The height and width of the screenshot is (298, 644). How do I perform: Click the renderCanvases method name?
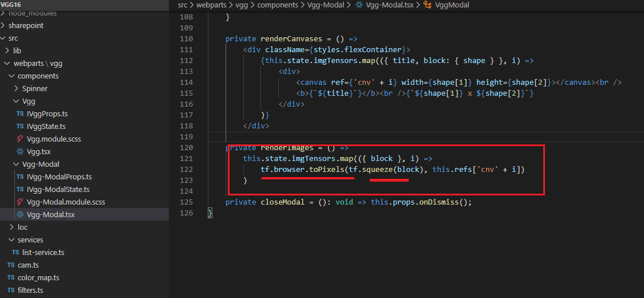pyautogui.click(x=290, y=39)
